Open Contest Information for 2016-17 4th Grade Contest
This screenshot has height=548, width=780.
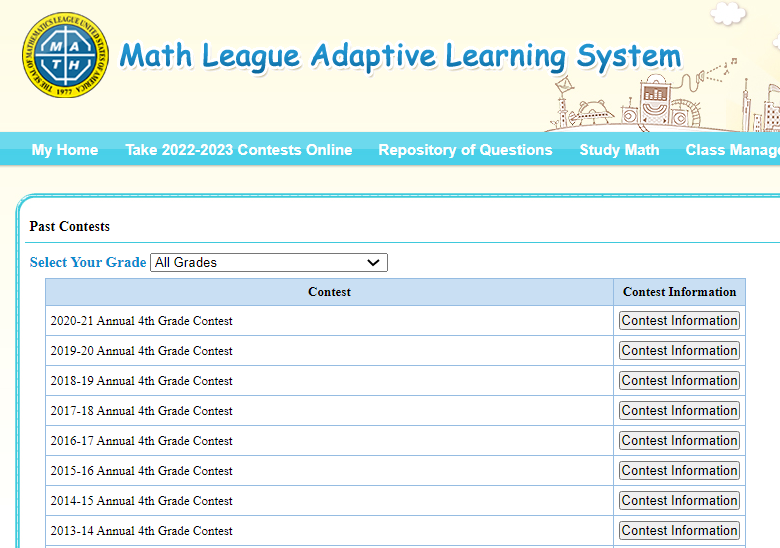679,441
